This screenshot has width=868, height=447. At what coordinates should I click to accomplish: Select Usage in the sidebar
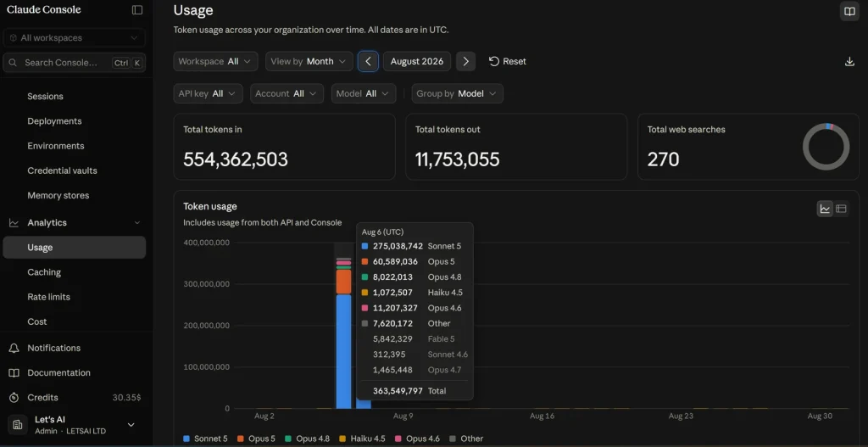(x=75, y=248)
